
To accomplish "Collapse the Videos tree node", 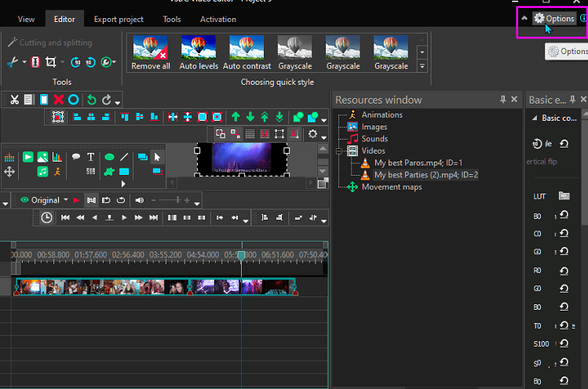I will 339,151.
